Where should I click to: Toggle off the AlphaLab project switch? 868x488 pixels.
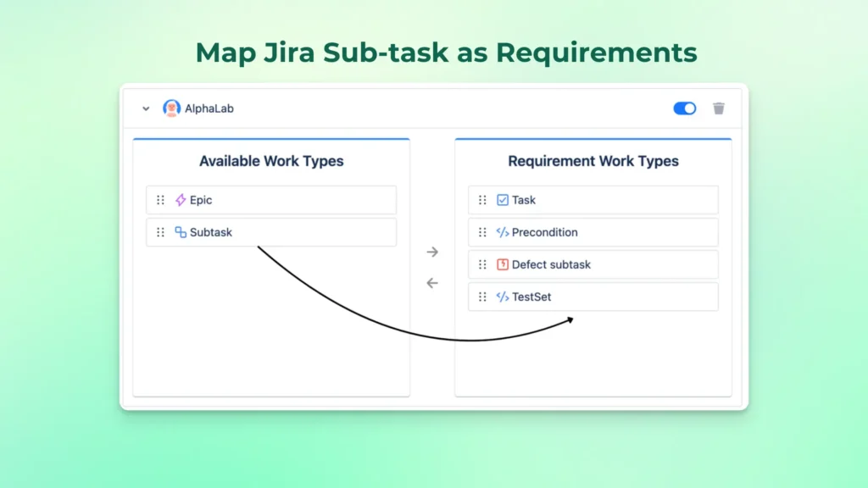click(x=685, y=108)
